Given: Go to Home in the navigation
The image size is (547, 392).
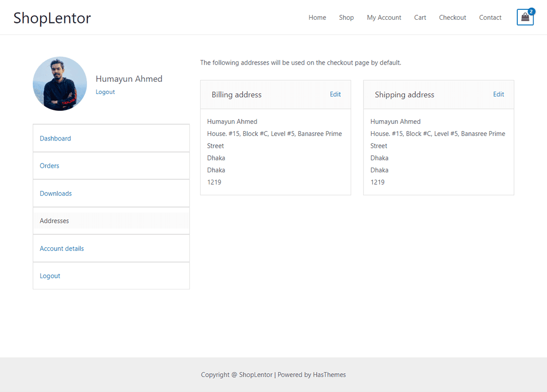Looking at the screenshot, I should (x=317, y=18).
